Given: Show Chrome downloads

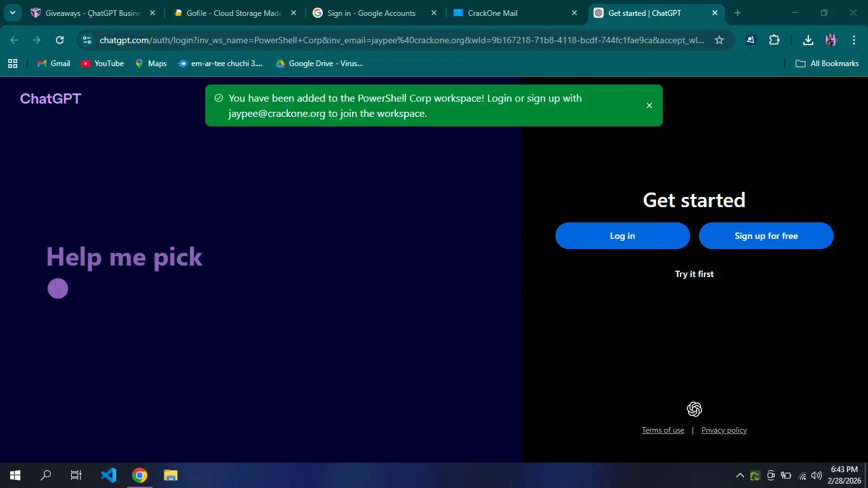Looking at the screenshot, I should pyautogui.click(x=808, y=40).
